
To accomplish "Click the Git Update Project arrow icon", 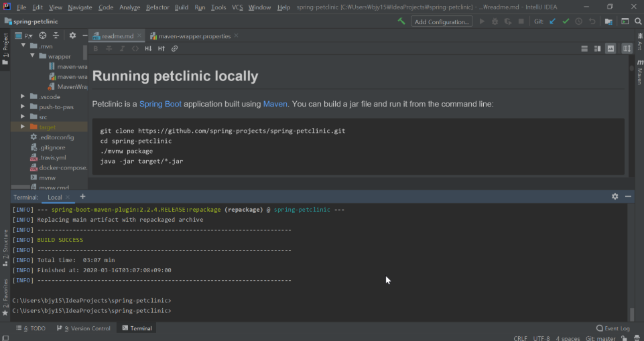I will [x=553, y=21].
